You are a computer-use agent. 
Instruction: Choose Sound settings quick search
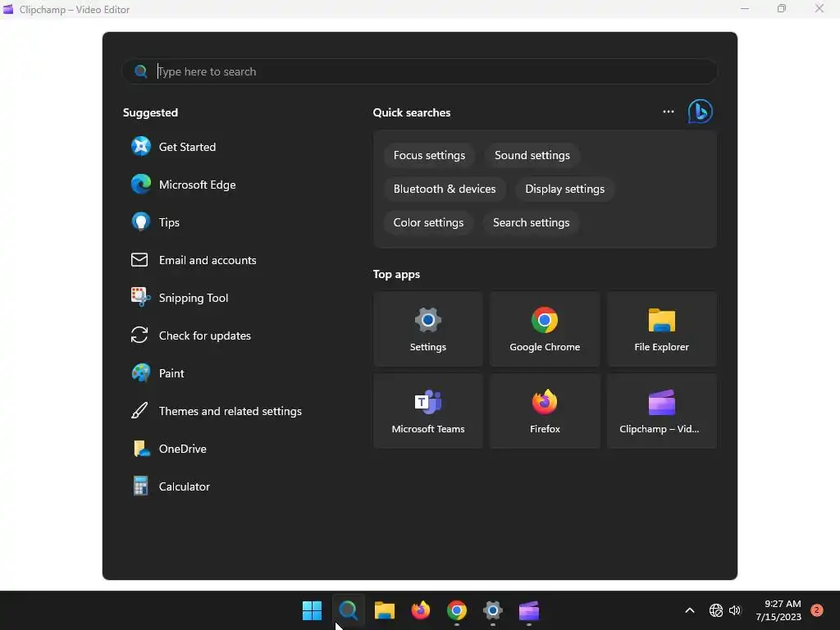(x=532, y=155)
